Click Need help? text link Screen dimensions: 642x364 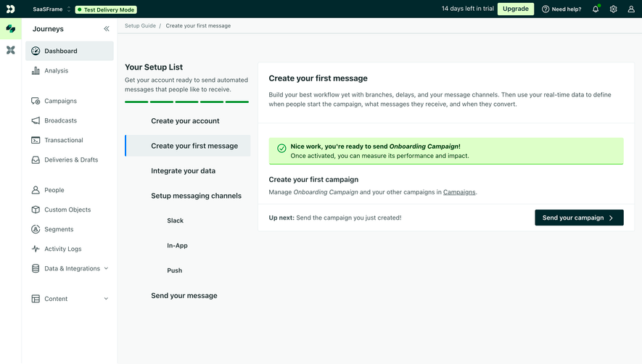(567, 9)
